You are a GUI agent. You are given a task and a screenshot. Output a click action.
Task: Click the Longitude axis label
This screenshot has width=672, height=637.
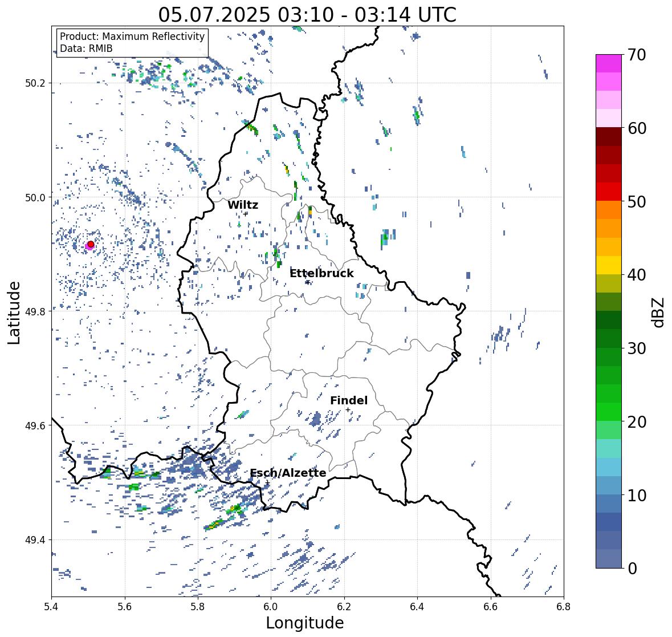tap(305, 623)
